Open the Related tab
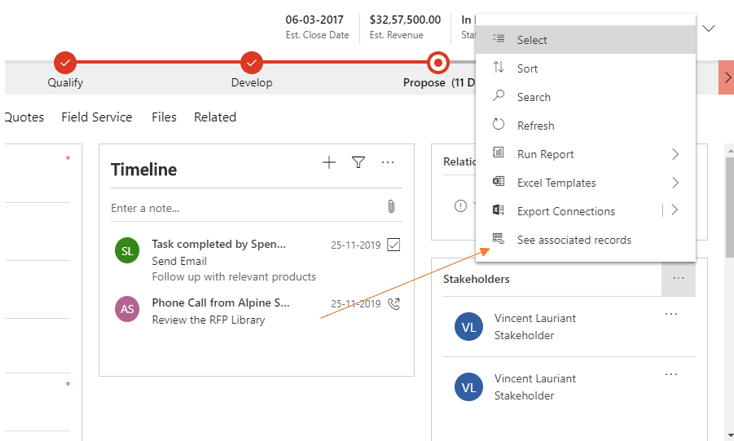The image size is (734, 441). coord(215,117)
